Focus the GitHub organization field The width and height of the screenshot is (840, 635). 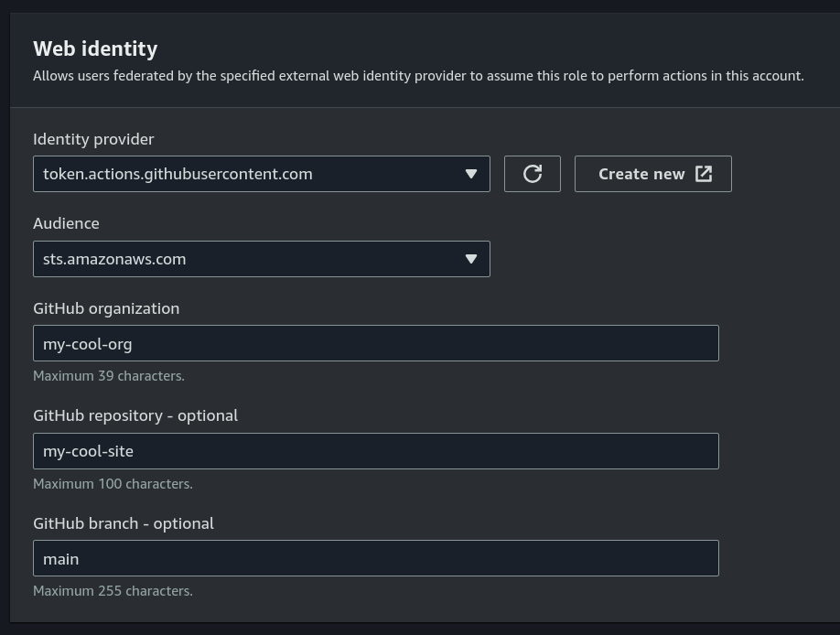point(375,344)
